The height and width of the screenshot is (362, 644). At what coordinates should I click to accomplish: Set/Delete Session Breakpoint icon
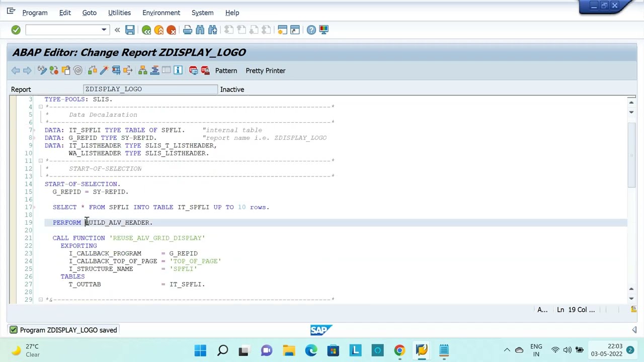point(193,70)
